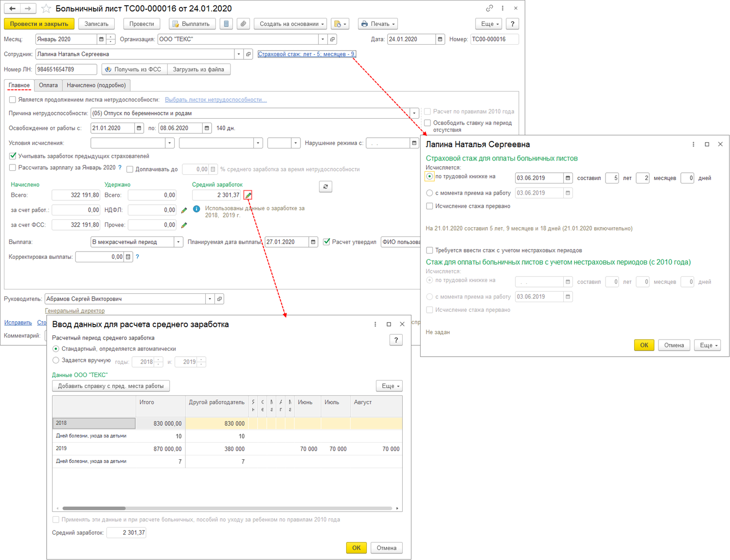Click 'Выбрать листок нетрудоспособности...' link
The width and height of the screenshot is (730, 560).
[x=216, y=100]
